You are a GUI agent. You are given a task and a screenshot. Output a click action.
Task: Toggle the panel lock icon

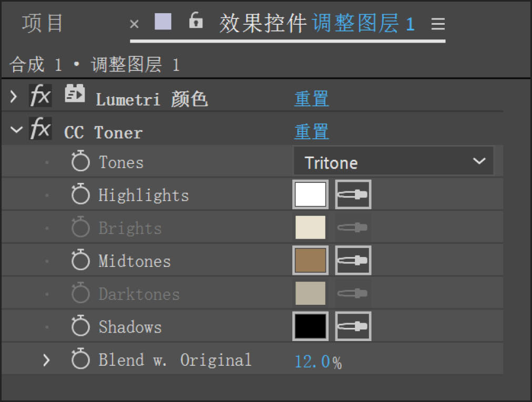click(196, 21)
